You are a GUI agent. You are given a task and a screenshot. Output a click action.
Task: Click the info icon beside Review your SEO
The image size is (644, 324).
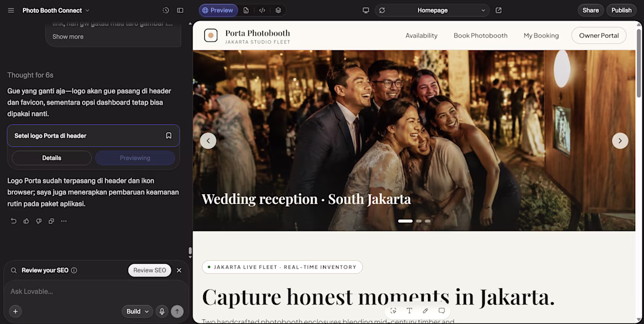click(x=74, y=270)
